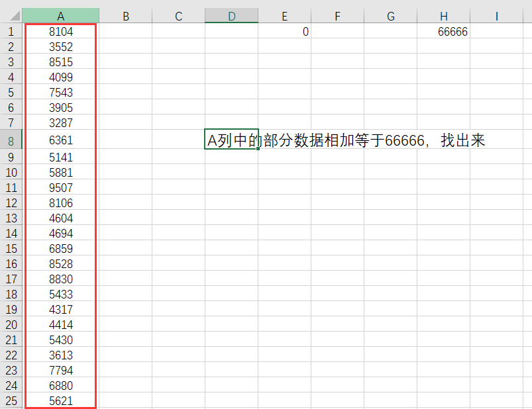Screen dimensions: 532x409
Task: Click cell containing 4694
Action: (61, 233)
